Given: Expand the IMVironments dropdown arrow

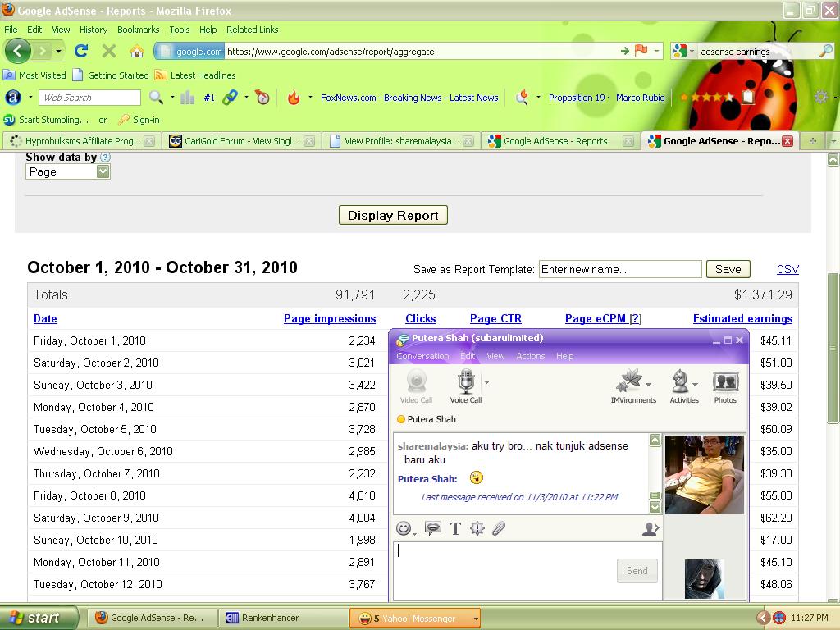Looking at the screenshot, I should [648, 384].
